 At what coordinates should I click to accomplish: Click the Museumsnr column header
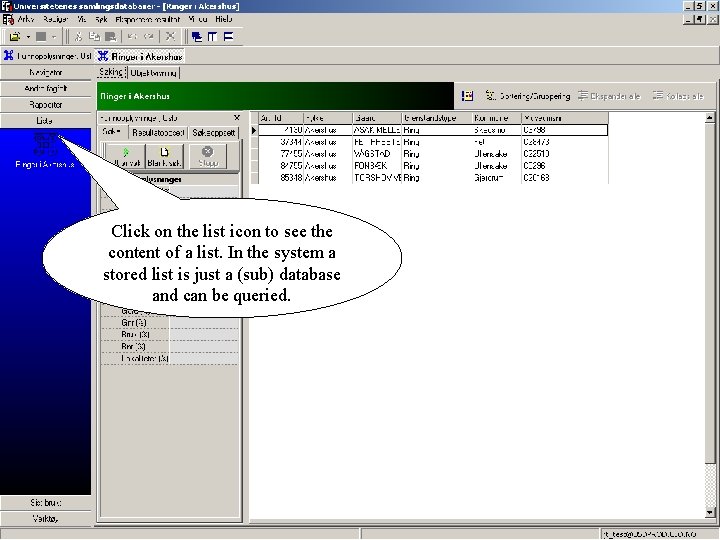click(565, 118)
